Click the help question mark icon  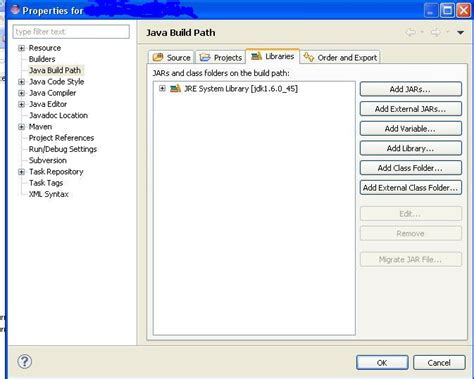click(x=25, y=361)
